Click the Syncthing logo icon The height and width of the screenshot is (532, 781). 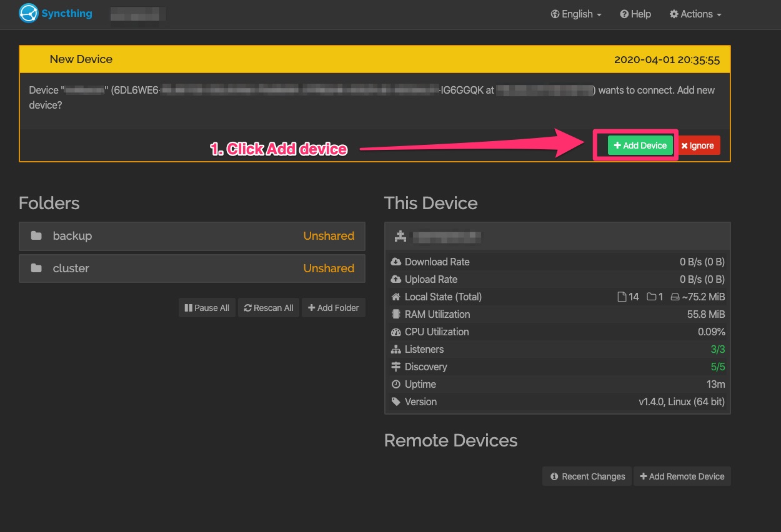[29, 13]
